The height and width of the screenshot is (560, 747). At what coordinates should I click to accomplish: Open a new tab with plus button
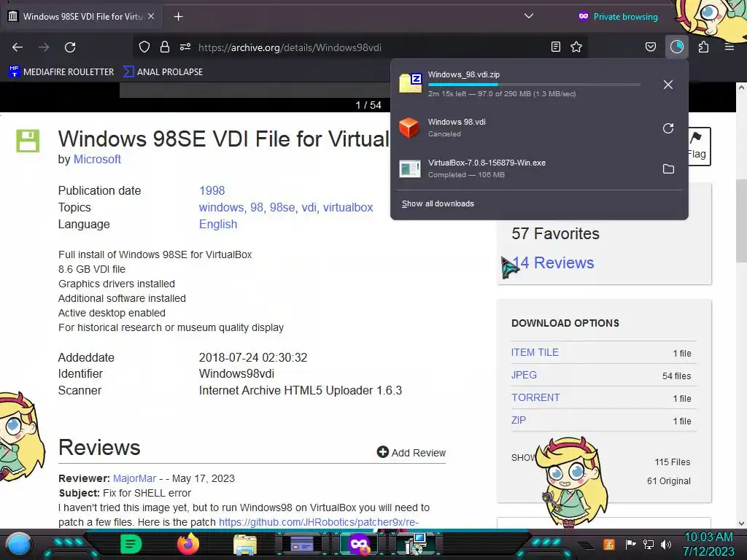(x=178, y=17)
